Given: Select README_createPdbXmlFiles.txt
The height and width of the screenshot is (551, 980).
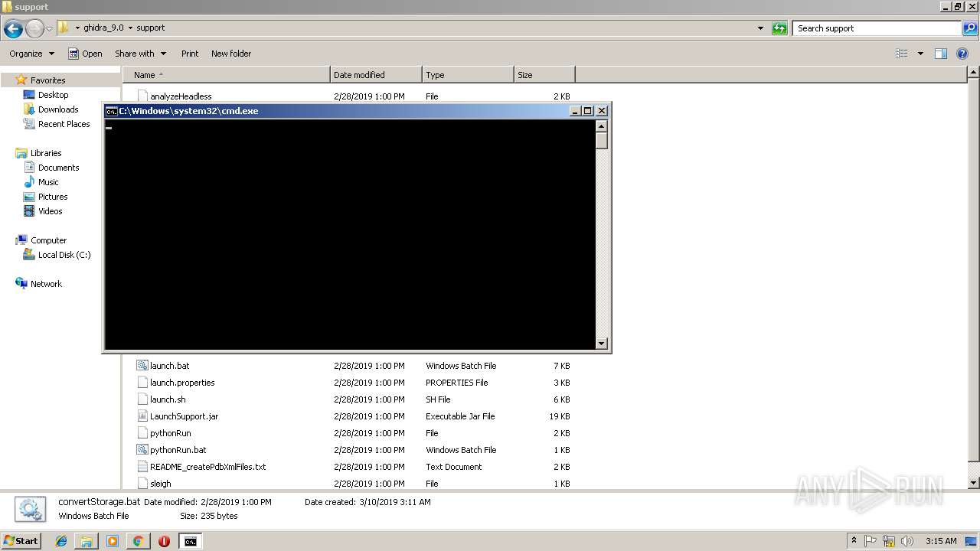Looking at the screenshot, I should coord(207,467).
